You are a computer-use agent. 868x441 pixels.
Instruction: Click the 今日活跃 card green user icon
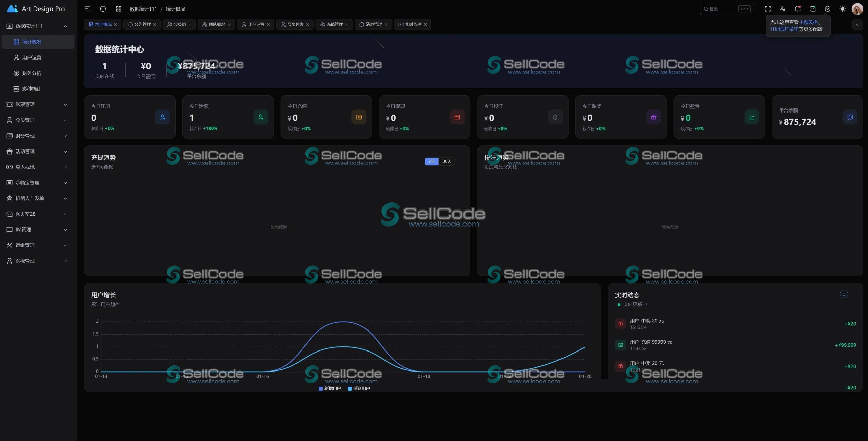261,117
